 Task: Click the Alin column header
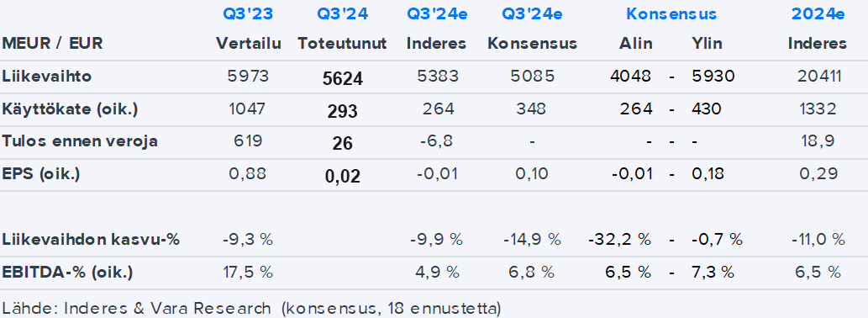point(635,43)
